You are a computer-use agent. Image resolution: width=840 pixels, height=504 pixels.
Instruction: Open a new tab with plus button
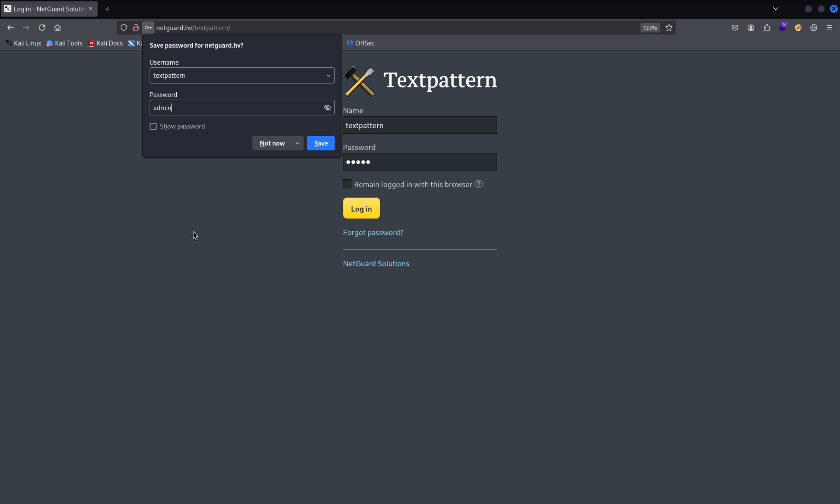[x=107, y=9]
